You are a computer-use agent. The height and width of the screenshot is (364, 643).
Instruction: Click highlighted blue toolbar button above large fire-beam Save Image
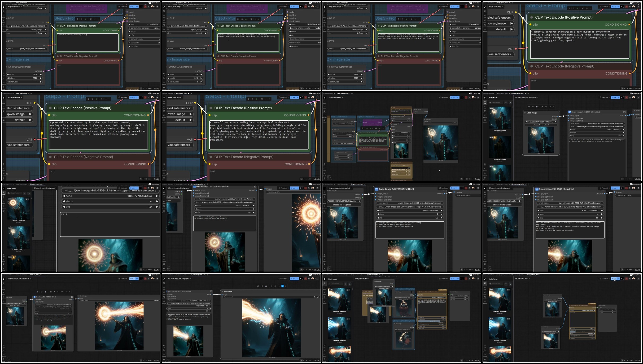click(x=282, y=286)
